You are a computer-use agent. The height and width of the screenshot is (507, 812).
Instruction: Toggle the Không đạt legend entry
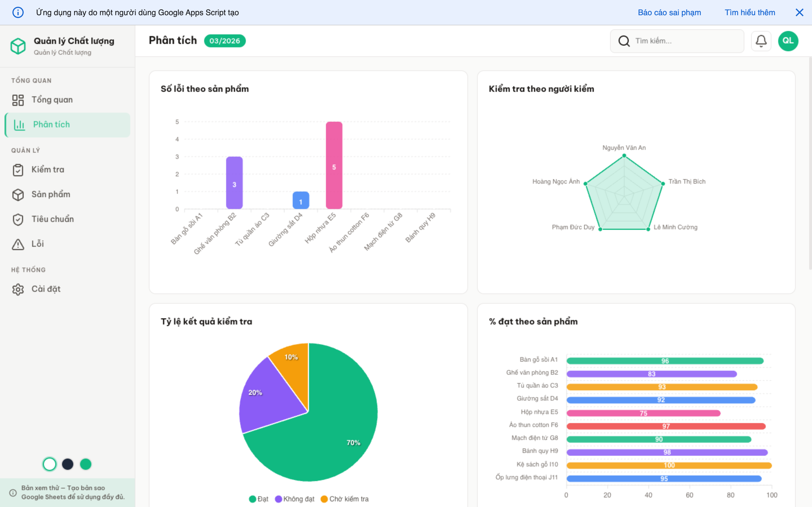click(x=295, y=499)
